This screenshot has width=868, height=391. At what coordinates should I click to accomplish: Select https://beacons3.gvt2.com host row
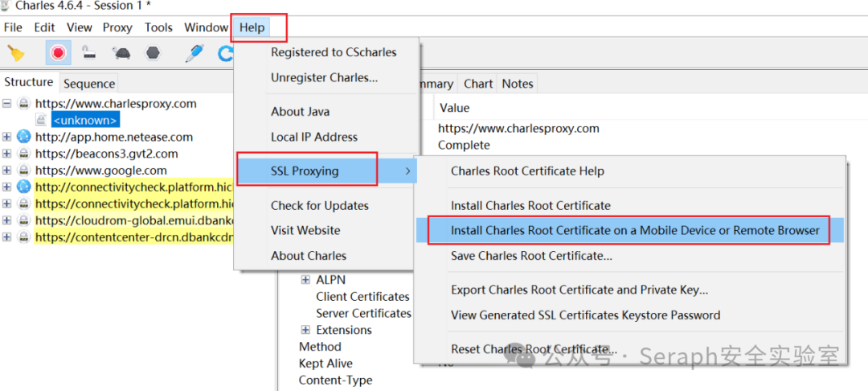[x=106, y=154]
